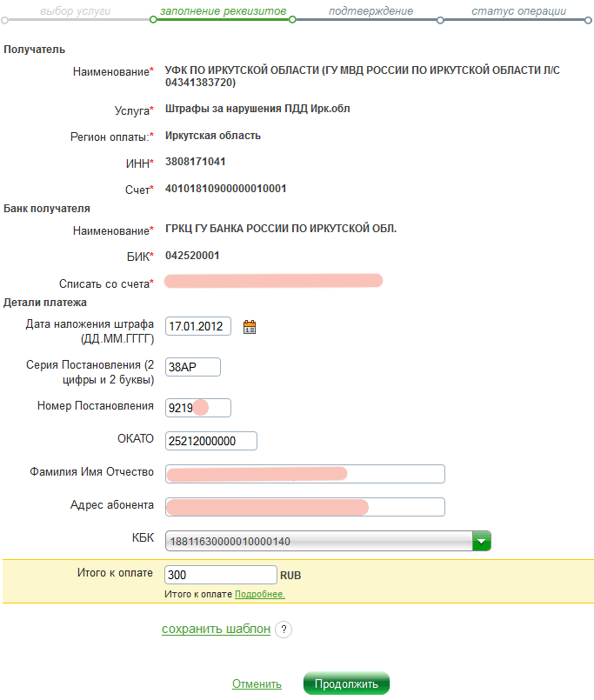Screen dimensions: 594x700
Task: Jump to the статус операции step
Action: 518,12
